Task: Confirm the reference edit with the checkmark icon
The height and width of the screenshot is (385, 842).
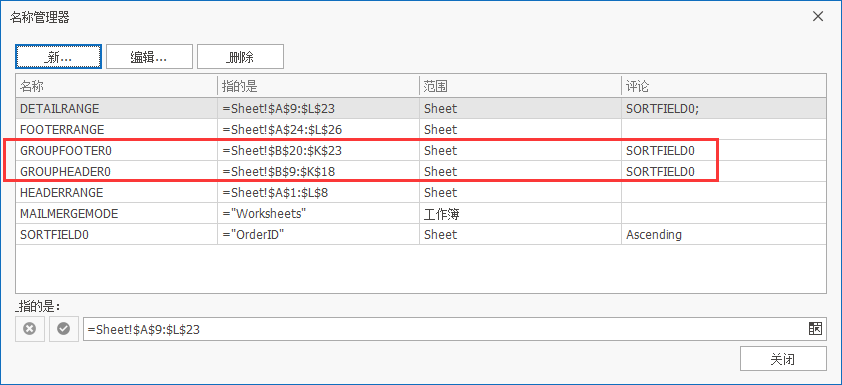Action: 64,329
